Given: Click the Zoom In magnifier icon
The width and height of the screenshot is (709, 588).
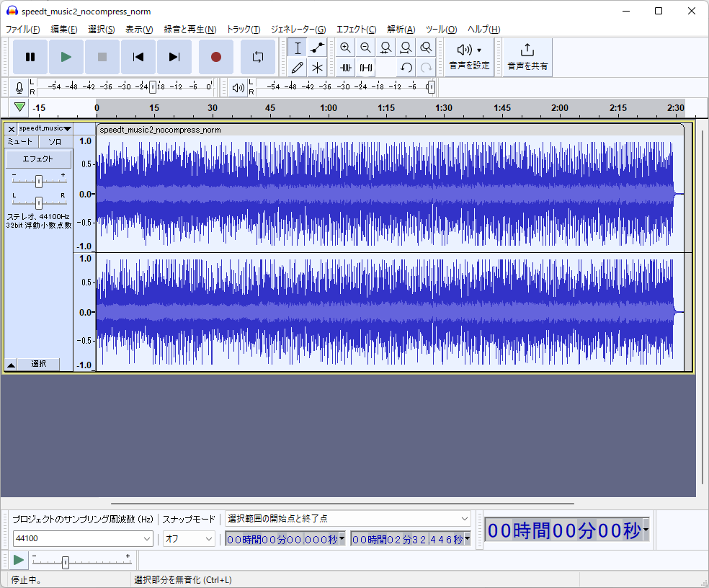Looking at the screenshot, I should [345, 48].
